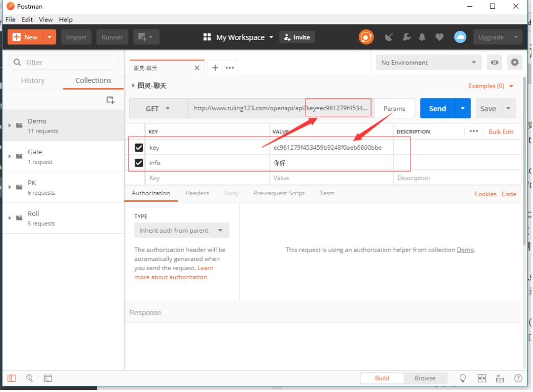Open help question mark icon

[518, 378]
